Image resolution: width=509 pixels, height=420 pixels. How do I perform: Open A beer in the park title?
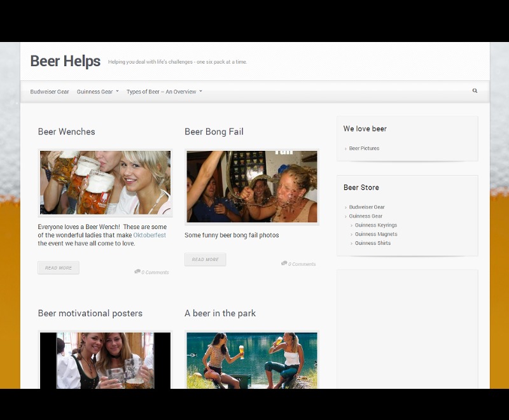[220, 314]
